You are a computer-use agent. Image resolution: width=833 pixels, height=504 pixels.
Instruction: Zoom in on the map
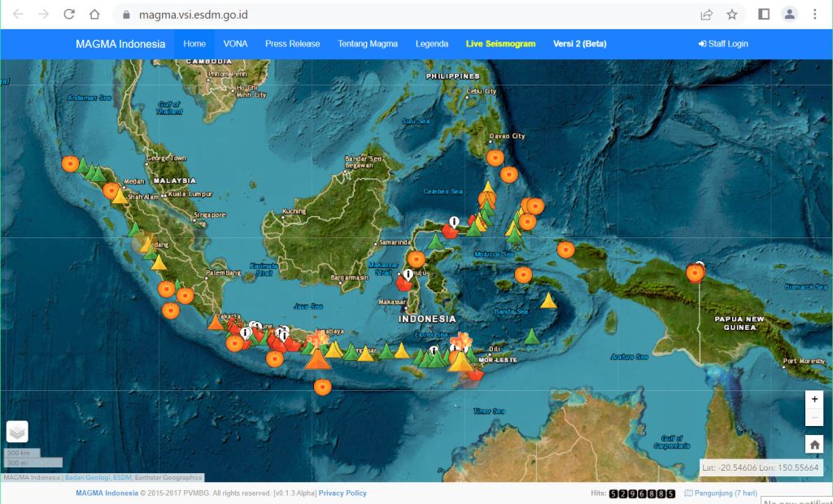click(814, 399)
